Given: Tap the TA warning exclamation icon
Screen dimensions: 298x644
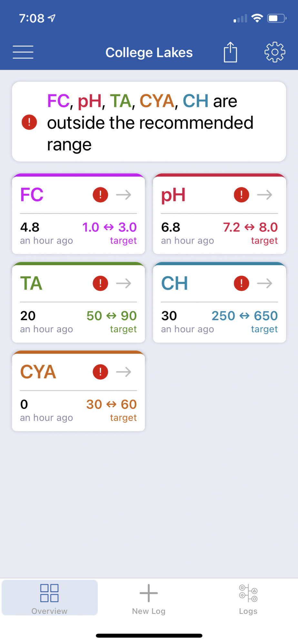Looking at the screenshot, I should [100, 283].
